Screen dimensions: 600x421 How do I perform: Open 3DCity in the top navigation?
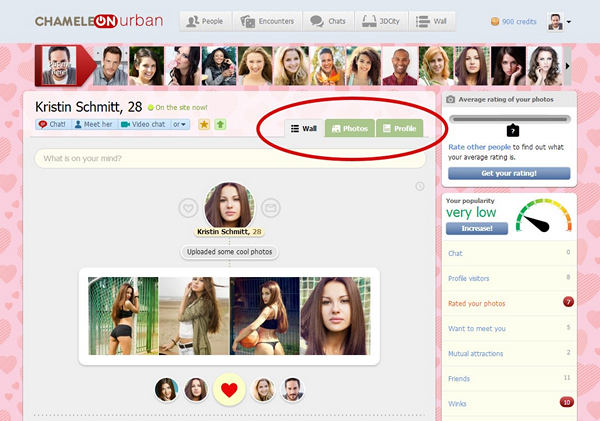pyautogui.click(x=378, y=21)
